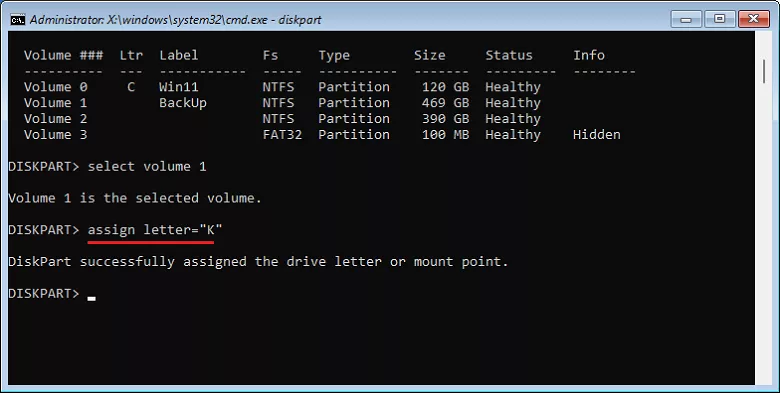Click the 'BackUp' volume label
This screenshot has height=393, width=780.
pos(183,103)
